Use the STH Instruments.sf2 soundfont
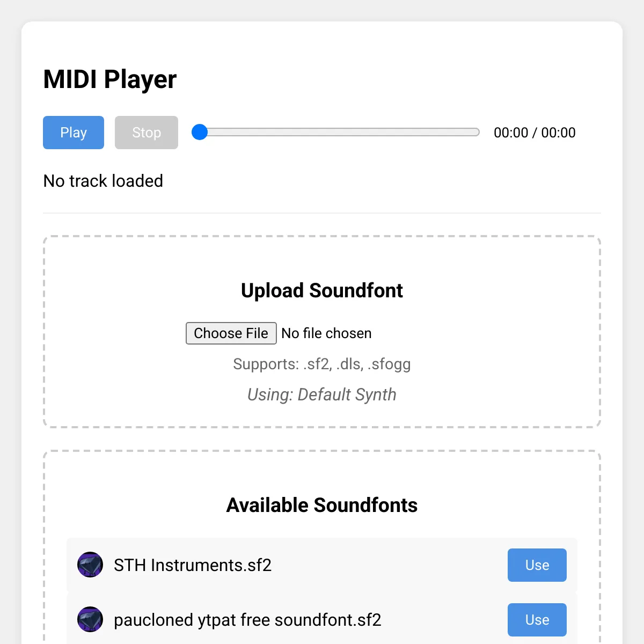644x644 pixels. coord(537,565)
